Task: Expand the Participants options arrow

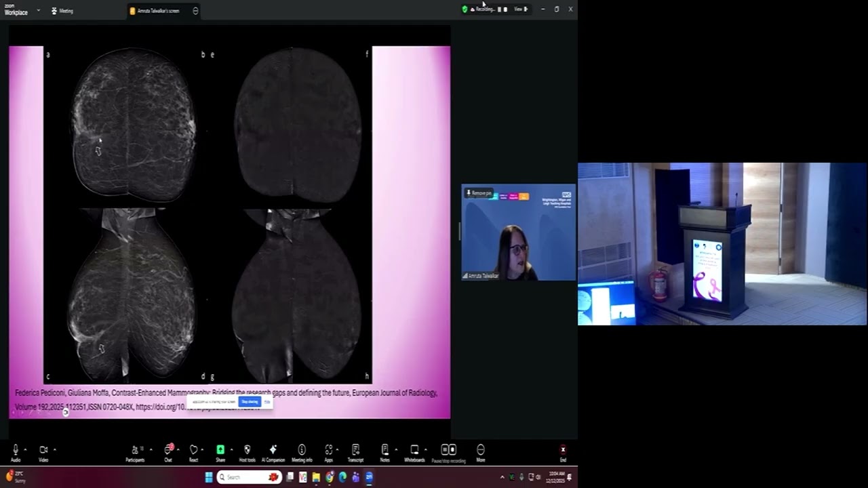Action: [151, 449]
